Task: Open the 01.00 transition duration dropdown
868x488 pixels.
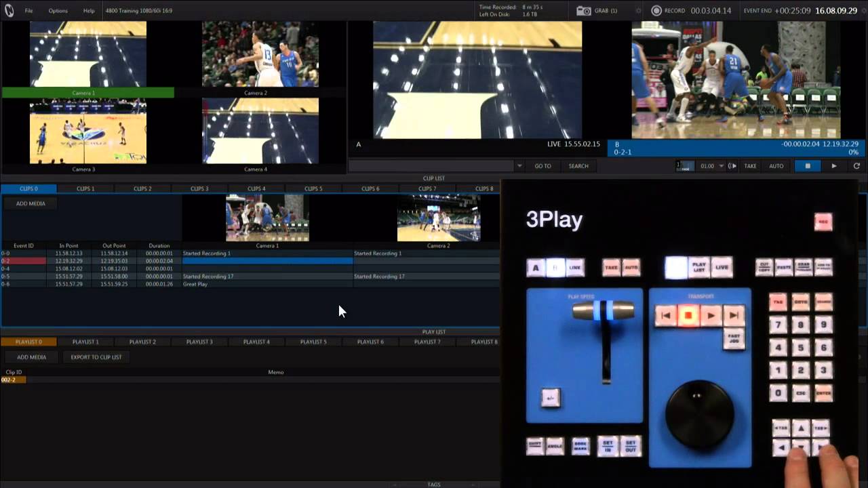Action: pos(722,166)
